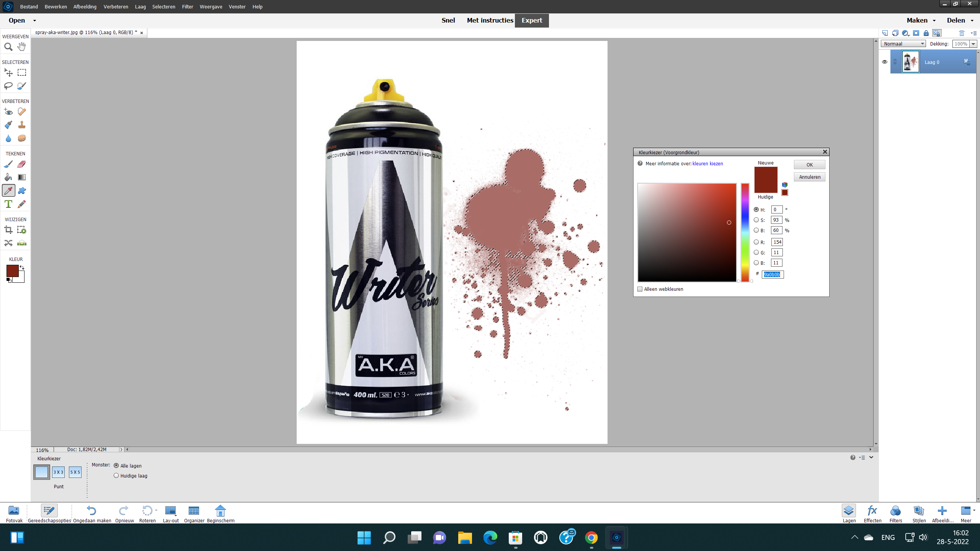The image size is (980, 551).
Task: Switch to the Snel tab
Action: 448,20
